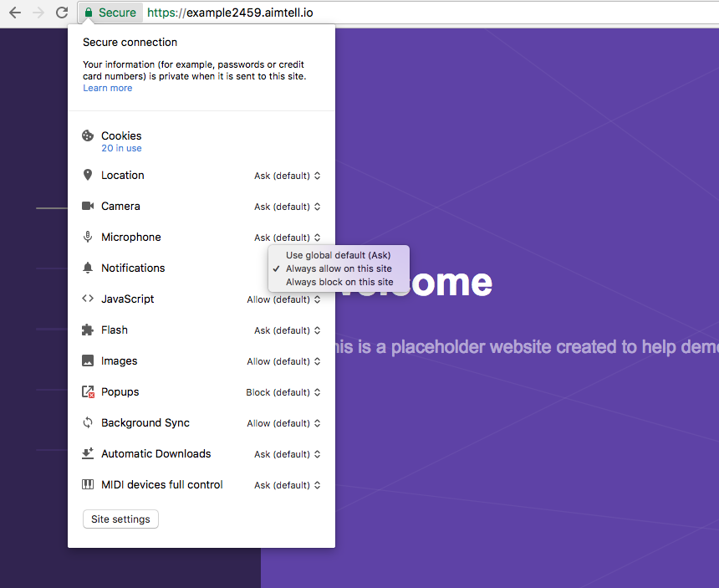Open the Location permission dropdown

(288, 176)
